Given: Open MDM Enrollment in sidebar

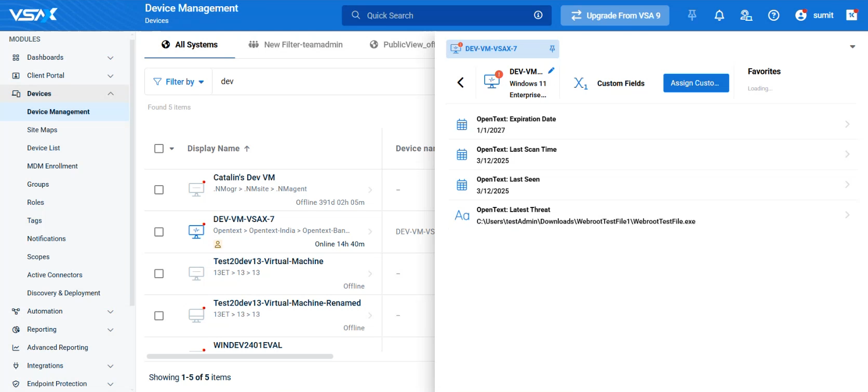Looking at the screenshot, I should click(52, 166).
